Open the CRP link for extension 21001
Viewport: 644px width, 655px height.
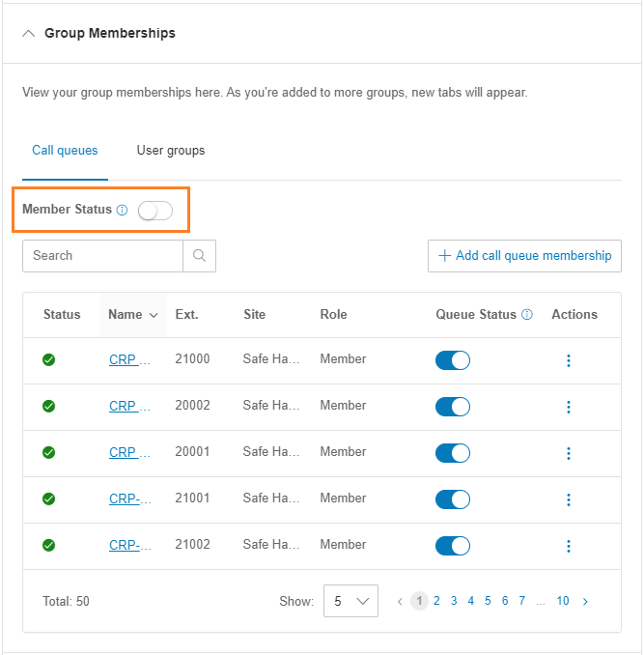coord(129,498)
